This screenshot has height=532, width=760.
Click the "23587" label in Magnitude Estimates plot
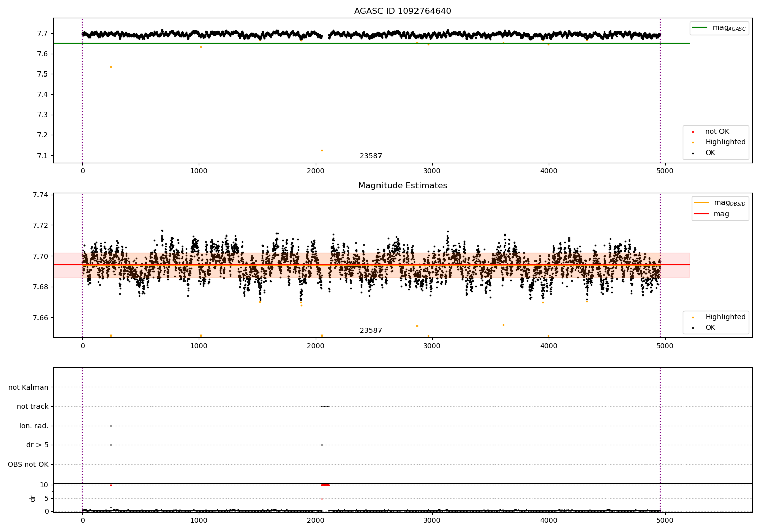click(371, 331)
